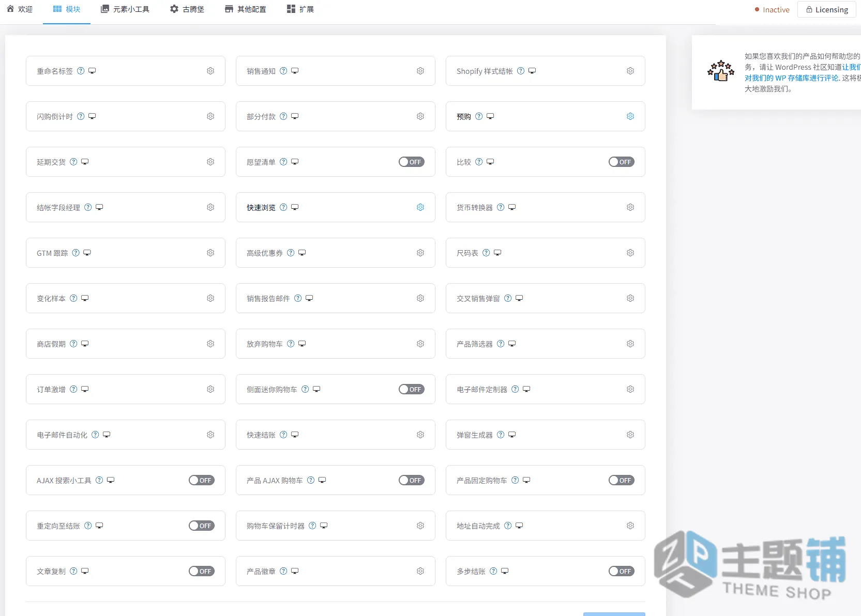Toggle 比较 module switch

click(622, 162)
